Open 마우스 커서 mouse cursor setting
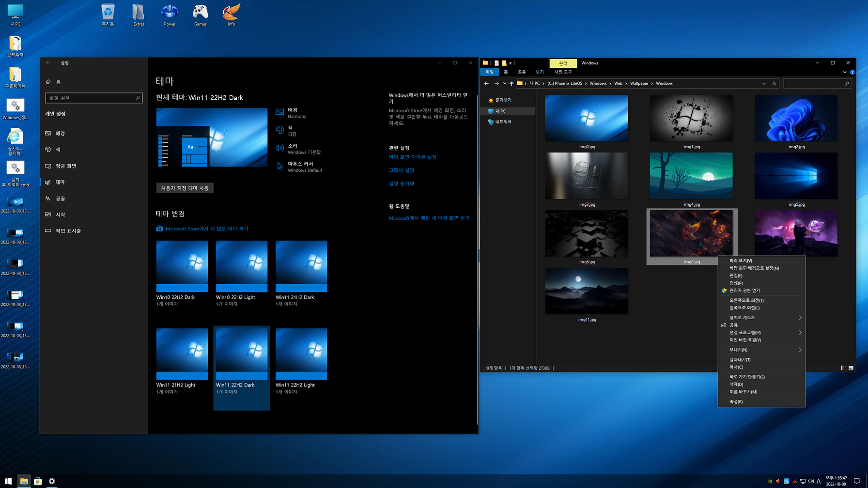This screenshot has height=488, width=868. point(299,167)
